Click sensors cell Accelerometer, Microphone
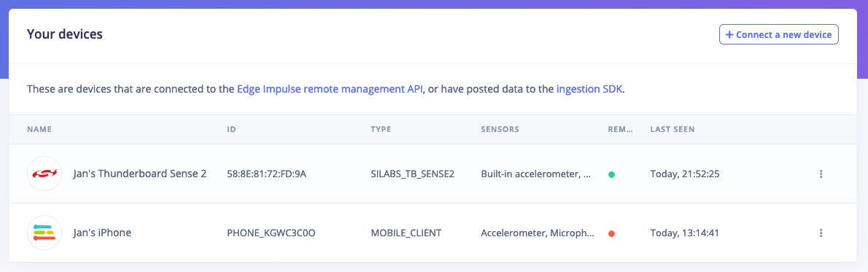The image size is (868, 272). (x=538, y=233)
